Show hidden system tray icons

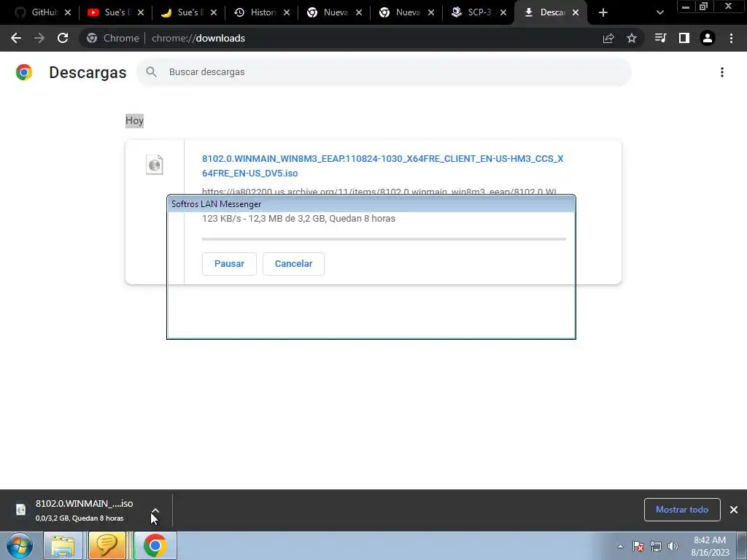620,546
